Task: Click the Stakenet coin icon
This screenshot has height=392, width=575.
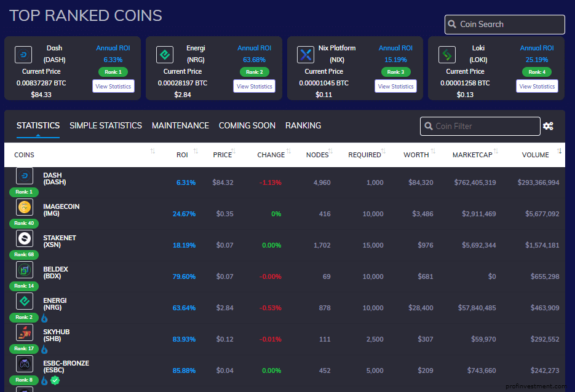Action: point(25,238)
